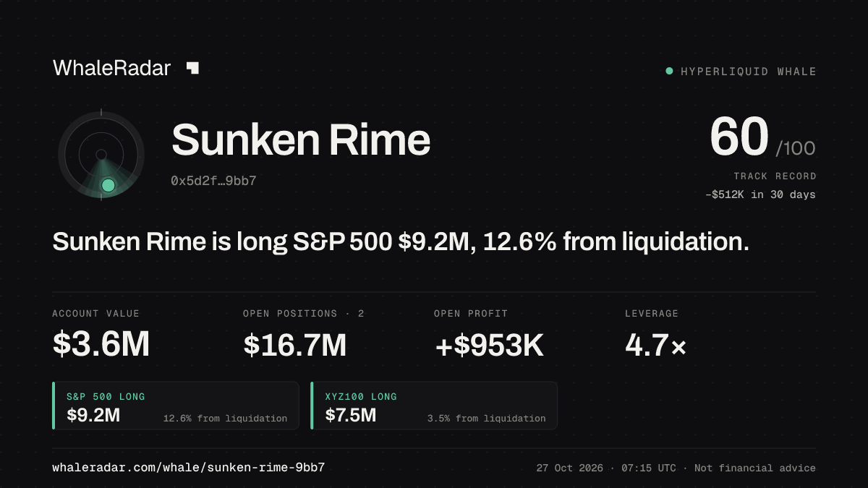Open the whaleradar.com/whale/sunken-rime-9bb7 link

point(188,468)
